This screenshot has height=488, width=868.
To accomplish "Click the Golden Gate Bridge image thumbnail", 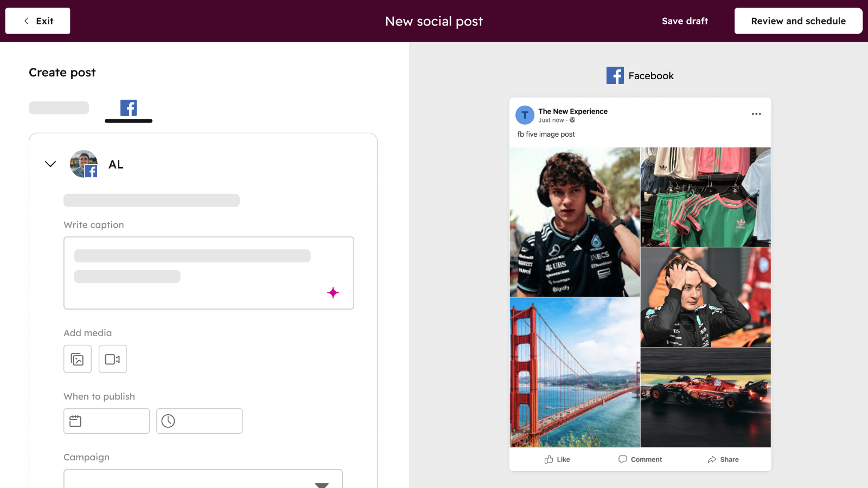I will [574, 373].
